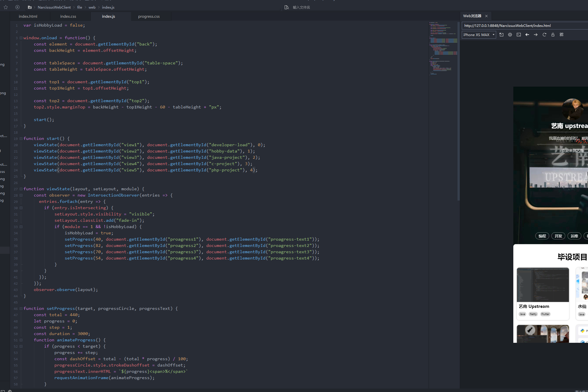Screen dimensions: 588x392
Task: Click the folder icon in the breadcrumb bar
Action: (x=30, y=7)
